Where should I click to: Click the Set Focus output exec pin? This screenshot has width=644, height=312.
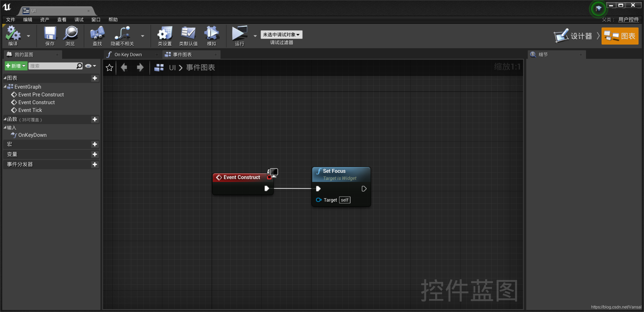[364, 189]
